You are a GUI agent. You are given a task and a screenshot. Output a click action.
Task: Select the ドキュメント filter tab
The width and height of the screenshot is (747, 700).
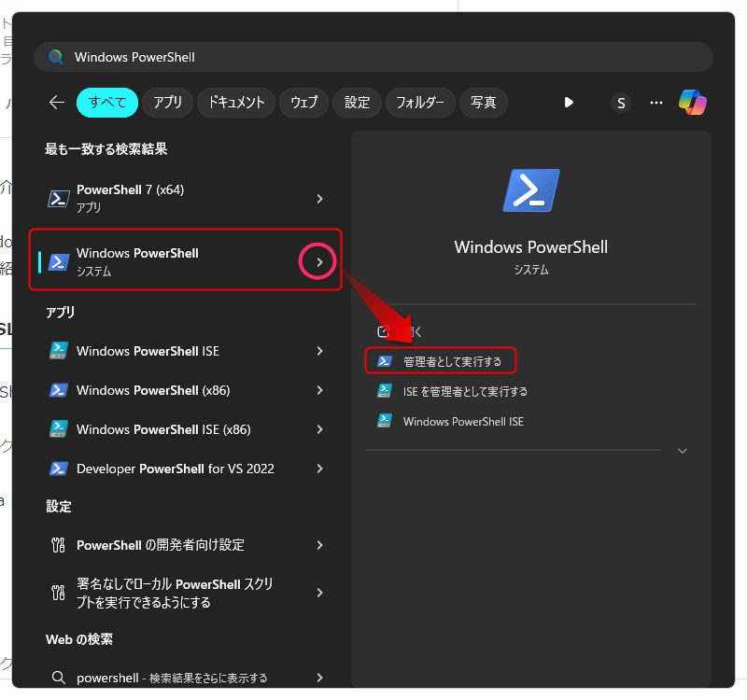(236, 103)
